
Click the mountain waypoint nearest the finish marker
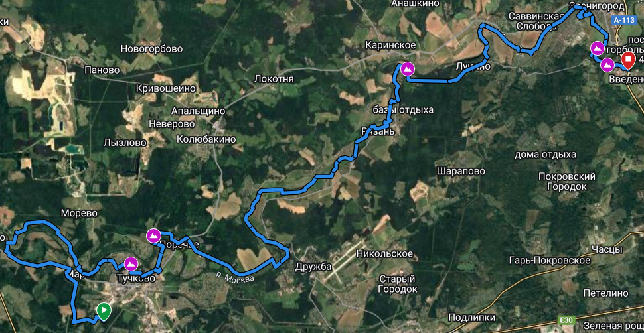[607, 65]
